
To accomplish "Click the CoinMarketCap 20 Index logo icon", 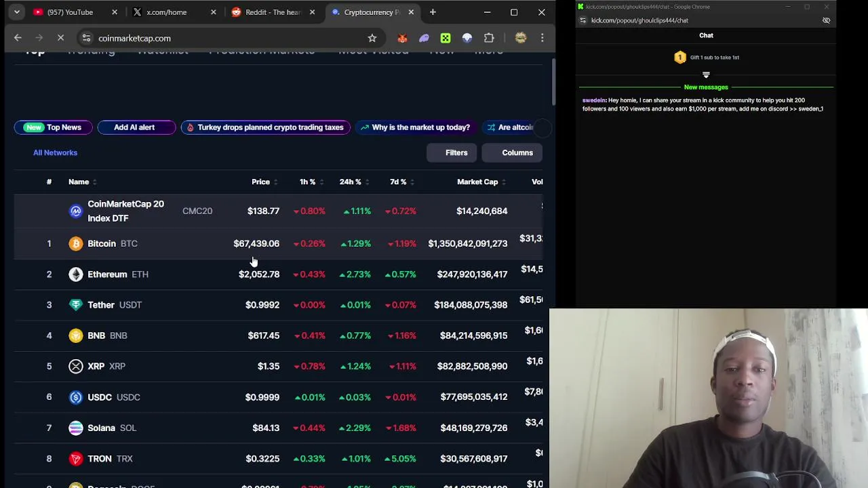I will click(75, 211).
